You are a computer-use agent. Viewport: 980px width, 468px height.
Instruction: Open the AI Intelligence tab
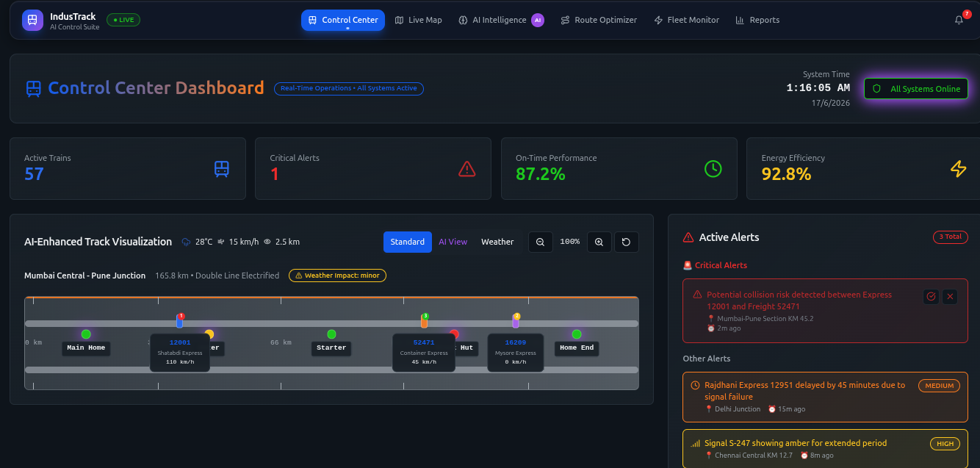pyautogui.click(x=502, y=20)
